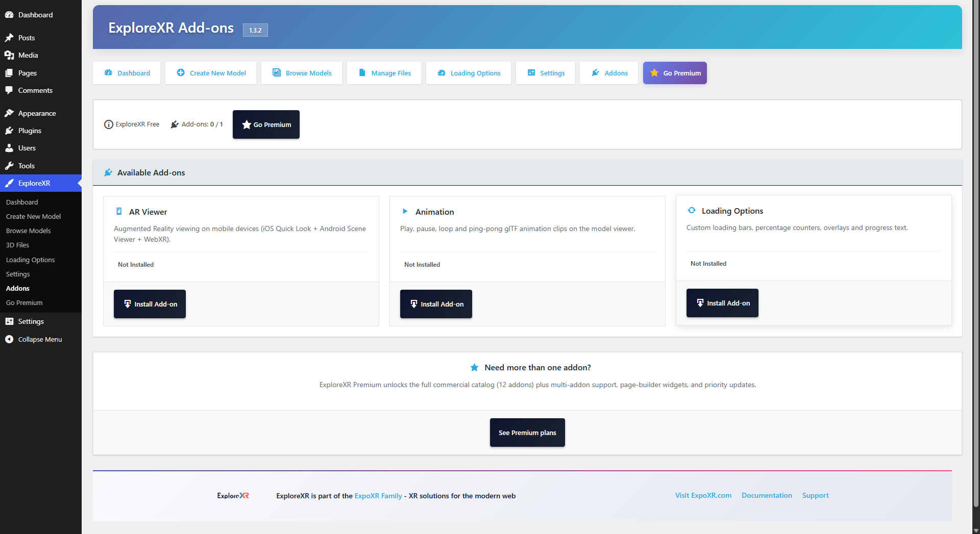Click the file icon on Manage Files tab
This screenshot has height=534, width=980.
(362, 72)
